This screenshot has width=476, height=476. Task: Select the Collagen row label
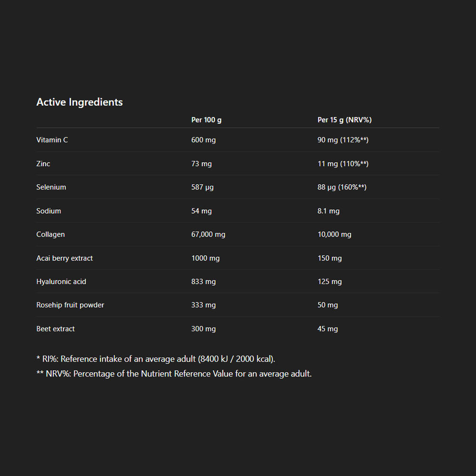coord(50,234)
